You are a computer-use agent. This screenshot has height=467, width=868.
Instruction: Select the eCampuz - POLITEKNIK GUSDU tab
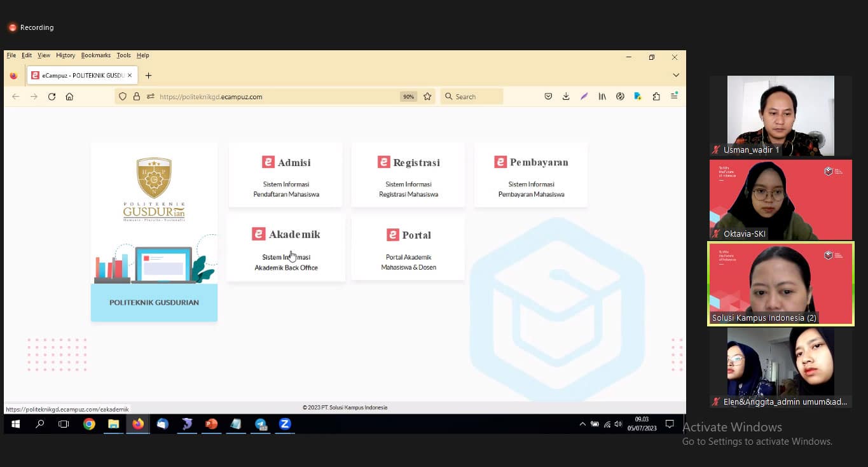[x=81, y=76]
